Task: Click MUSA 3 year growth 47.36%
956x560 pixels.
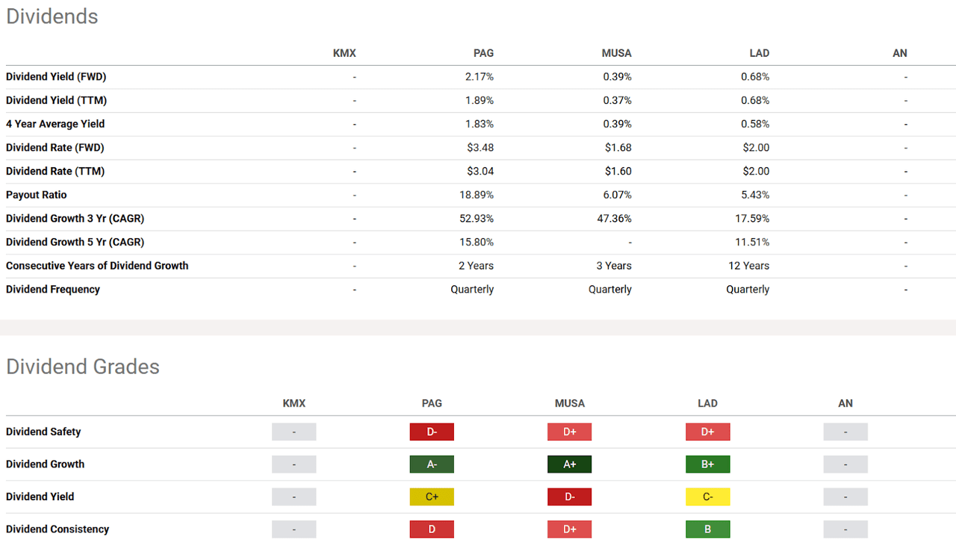Action: (x=614, y=219)
